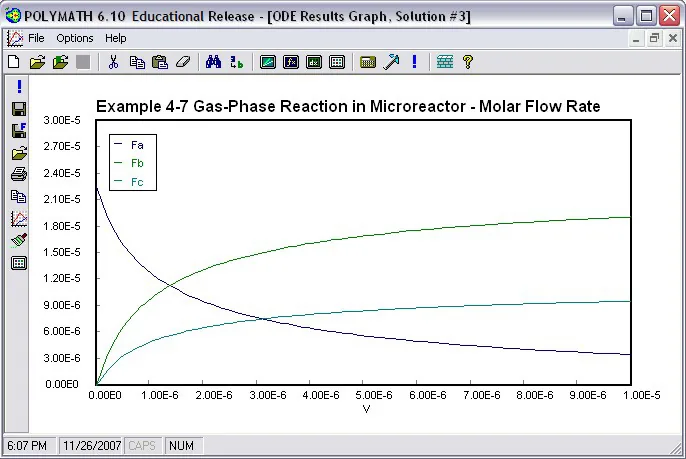Open the Options menu
This screenshot has height=459, width=686.
[x=75, y=39]
